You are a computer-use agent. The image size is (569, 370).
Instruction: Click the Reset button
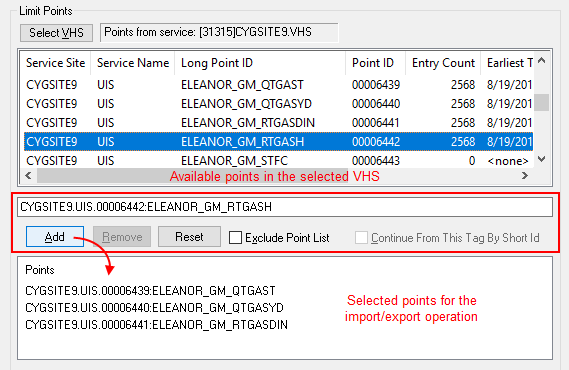pos(189,237)
